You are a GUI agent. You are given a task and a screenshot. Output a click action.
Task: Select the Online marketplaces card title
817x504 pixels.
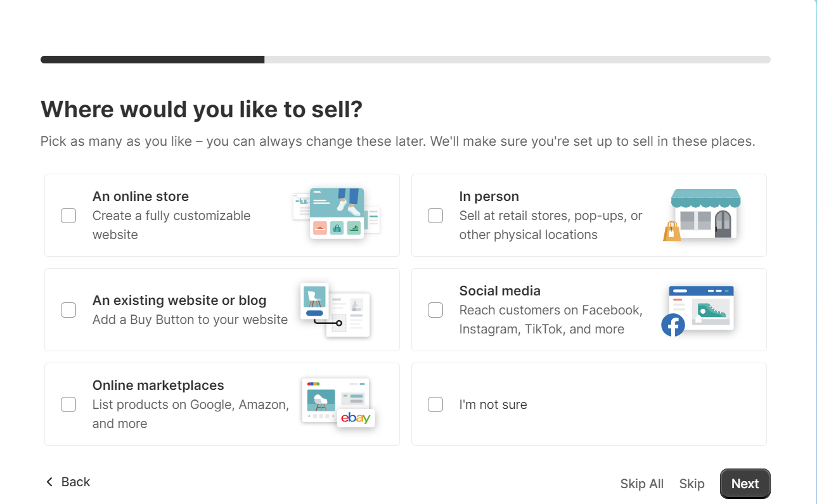pyautogui.click(x=158, y=385)
